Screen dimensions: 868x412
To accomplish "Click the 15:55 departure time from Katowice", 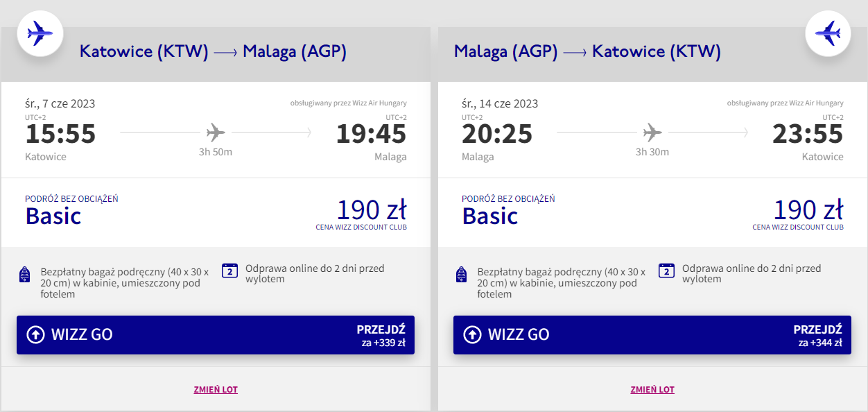I will [x=60, y=134].
